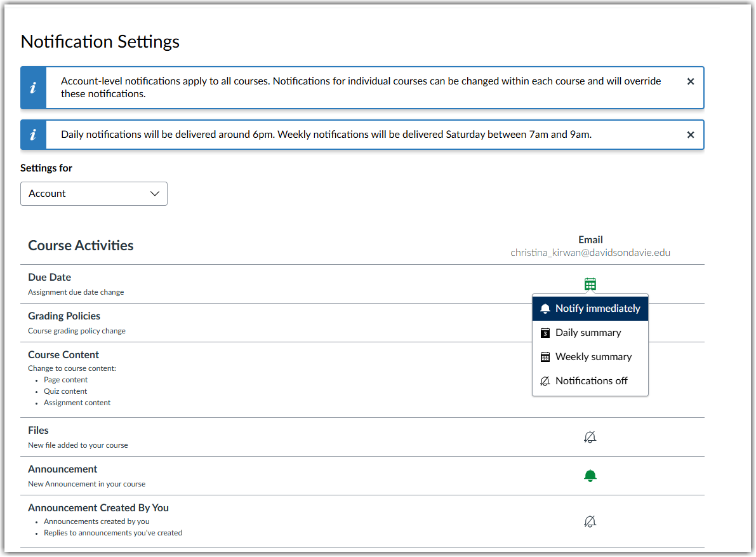The height and width of the screenshot is (557, 756).
Task: Click the crossed-bell icon next to Notifications off
Action: coord(545,380)
